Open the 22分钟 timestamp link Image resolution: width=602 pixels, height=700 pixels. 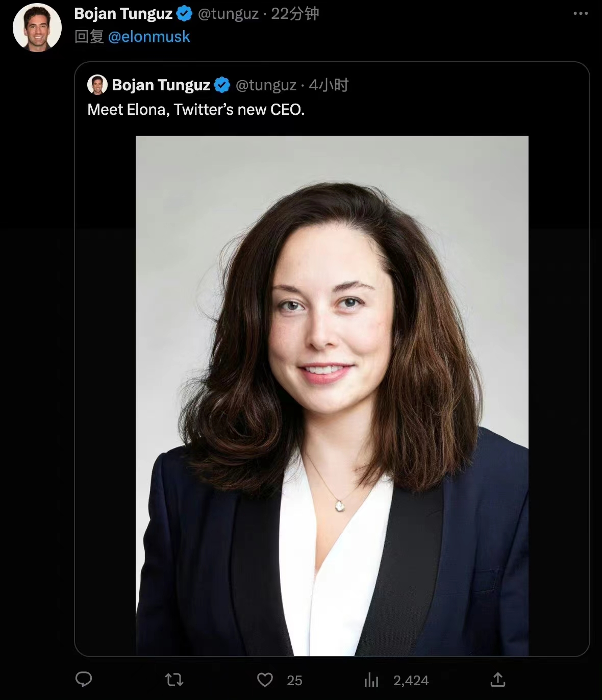[x=295, y=14]
